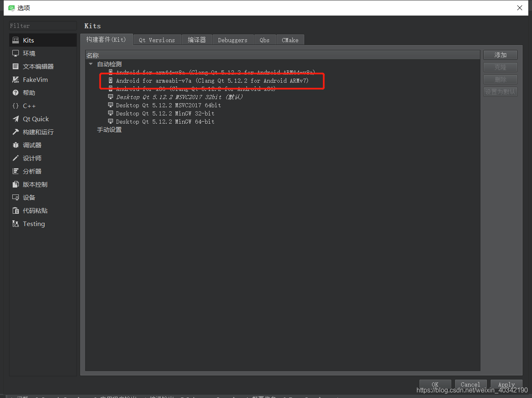Open Testing flask icon
The height and width of the screenshot is (398, 532).
coord(16,224)
